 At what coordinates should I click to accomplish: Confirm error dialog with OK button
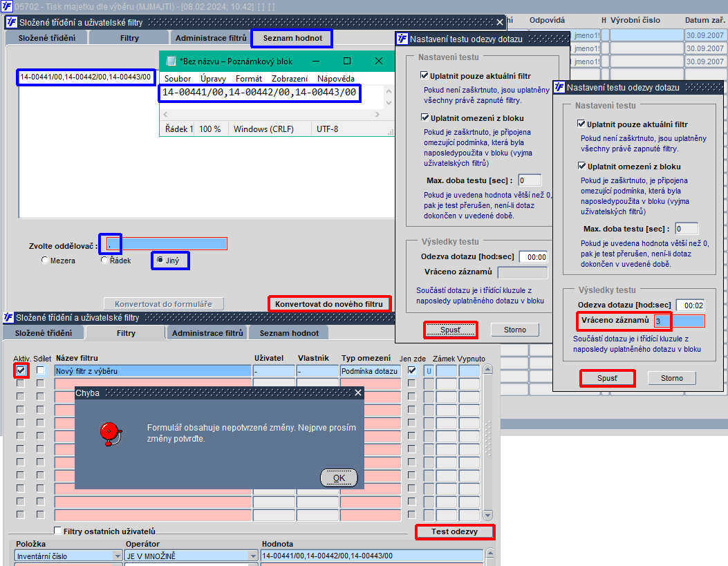(x=339, y=478)
